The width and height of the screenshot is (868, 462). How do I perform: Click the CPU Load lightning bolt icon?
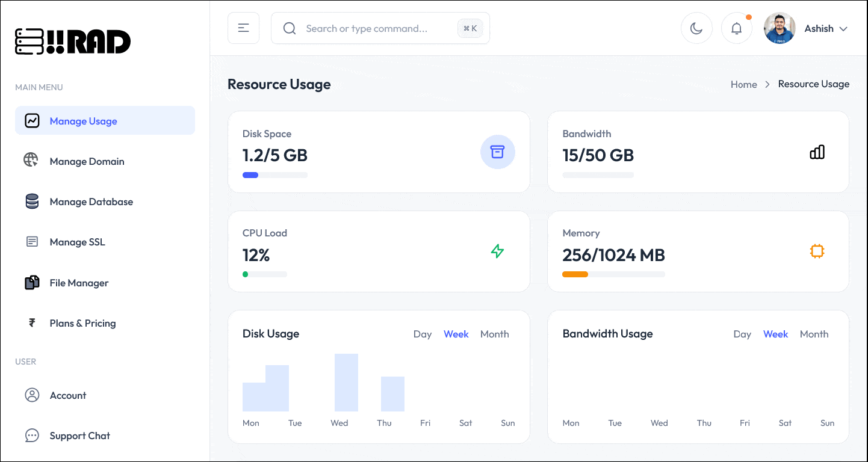point(497,251)
